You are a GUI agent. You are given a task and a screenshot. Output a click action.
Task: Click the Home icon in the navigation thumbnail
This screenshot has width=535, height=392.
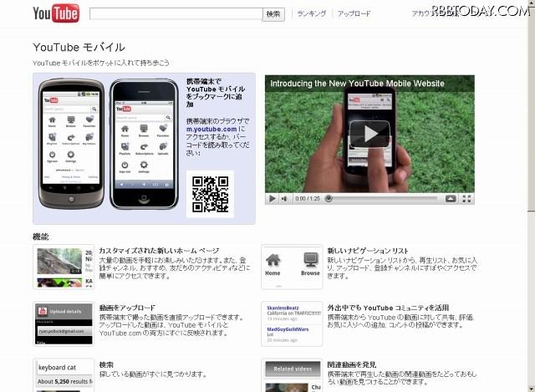coord(273,262)
